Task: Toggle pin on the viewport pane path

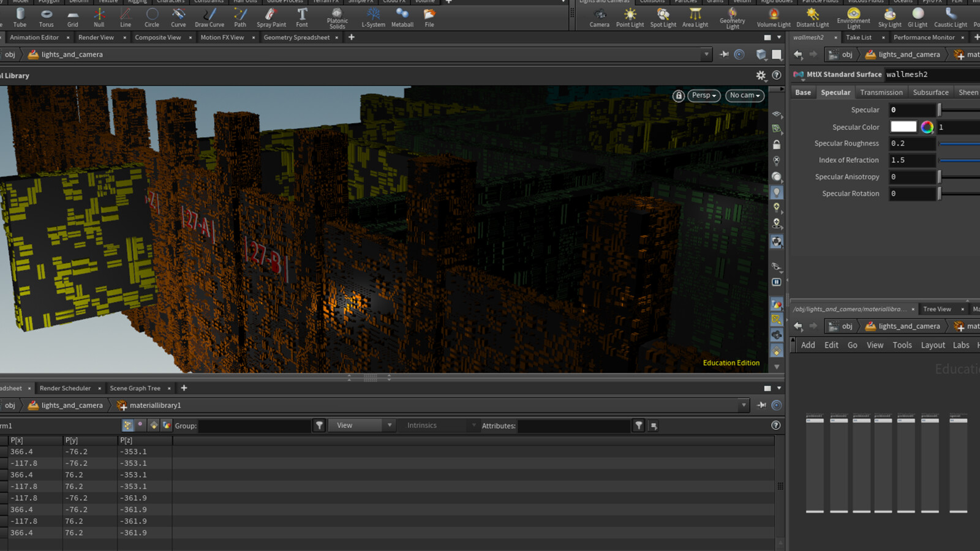Action: [724, 54]
